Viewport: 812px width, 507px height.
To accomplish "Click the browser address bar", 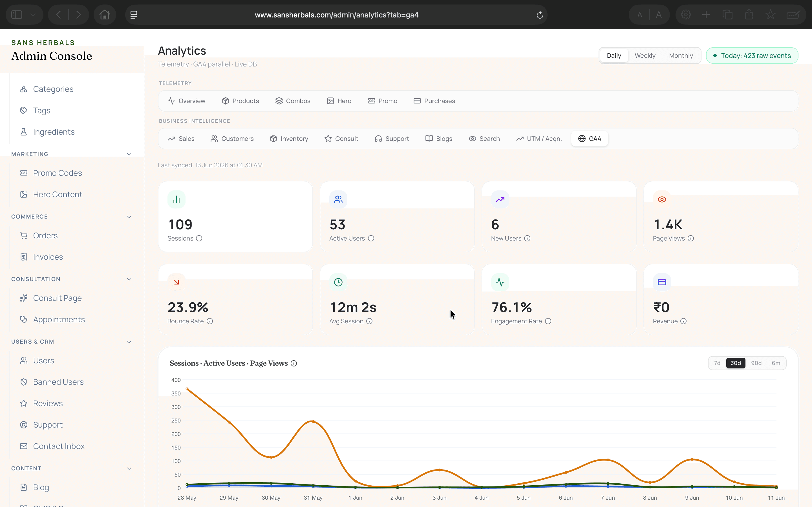I will 337,15.
